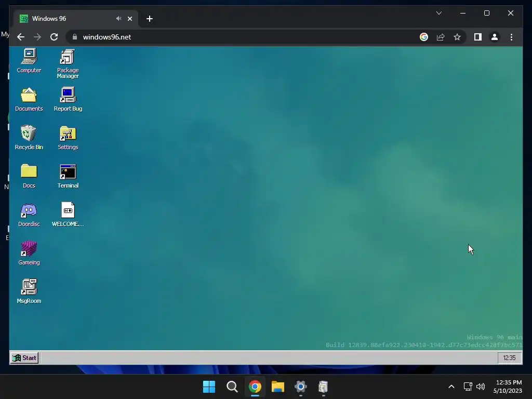Image resolution: width=532 pixels, height=399 pixels.
Task: Click the Windows 96 Start button
Action: [x=24, y=357]
